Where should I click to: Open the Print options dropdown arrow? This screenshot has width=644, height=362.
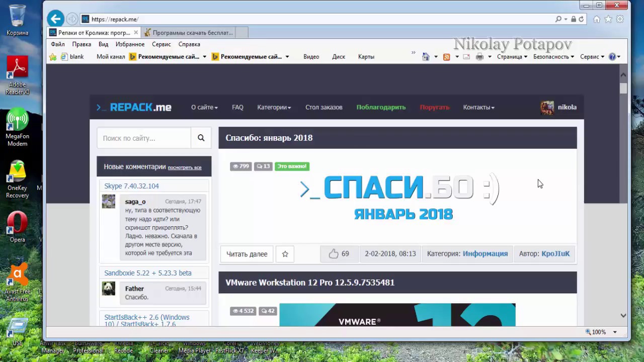tap(490, 57)
